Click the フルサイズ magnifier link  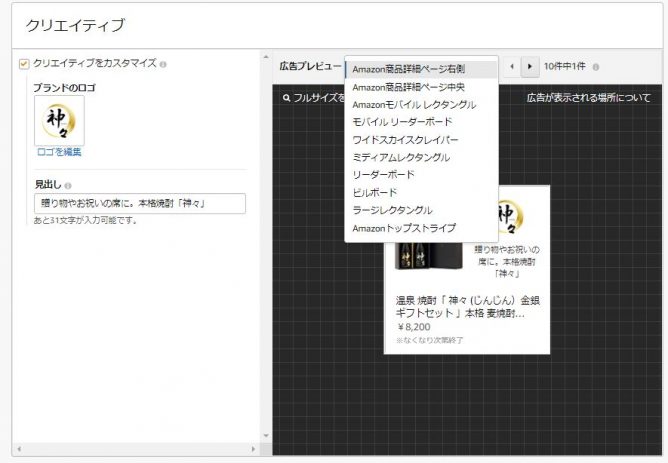tap(314, 98)
